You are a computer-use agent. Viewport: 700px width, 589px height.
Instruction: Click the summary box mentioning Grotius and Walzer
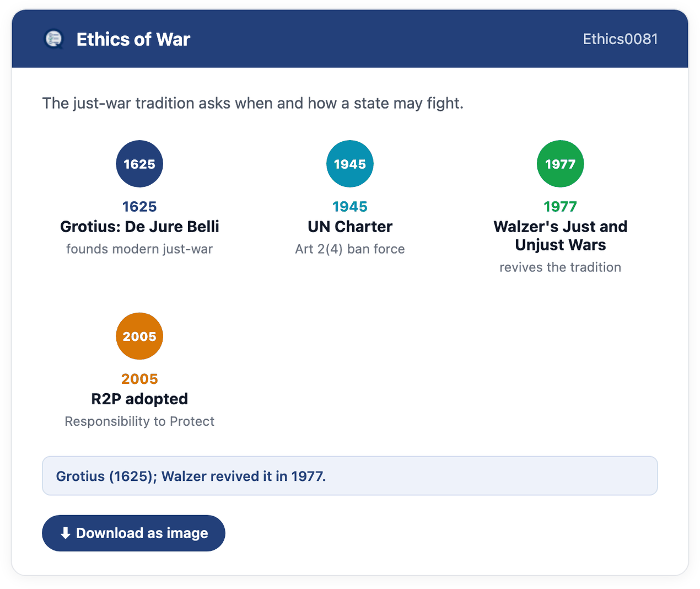coord(350,476)
